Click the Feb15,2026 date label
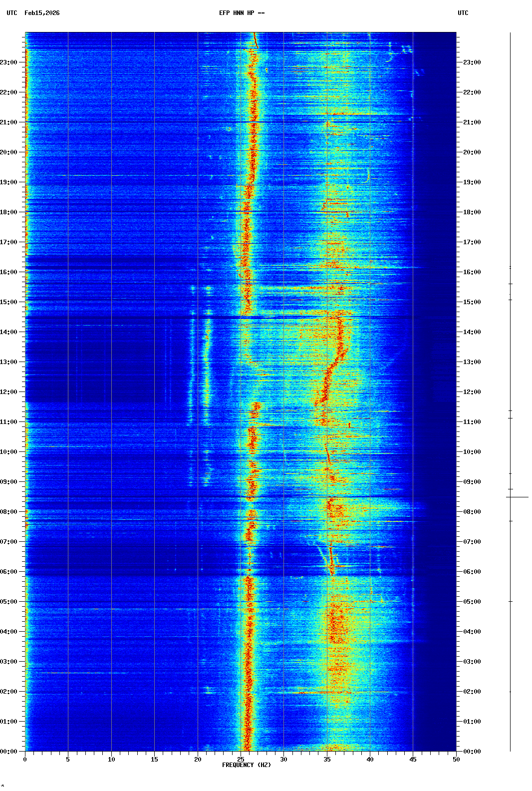Viewport: 532px width, 791px height. pyautogui.click(x=42, y=13)
